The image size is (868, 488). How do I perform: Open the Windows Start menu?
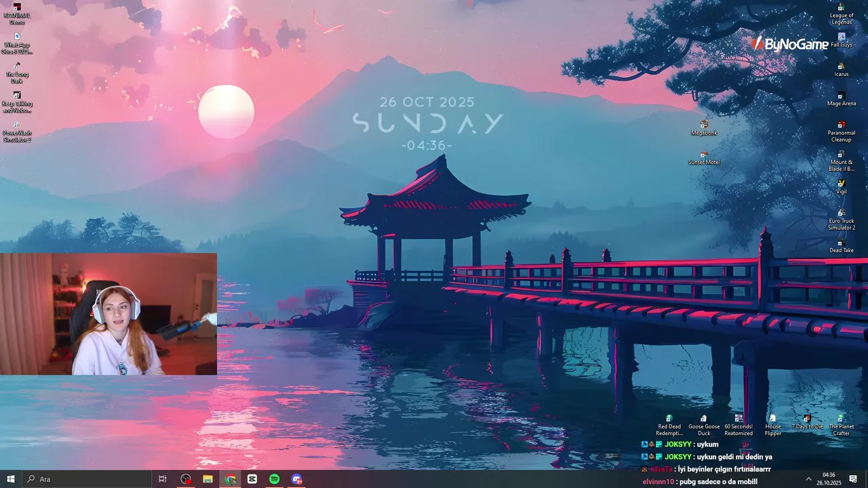(10, 479)
